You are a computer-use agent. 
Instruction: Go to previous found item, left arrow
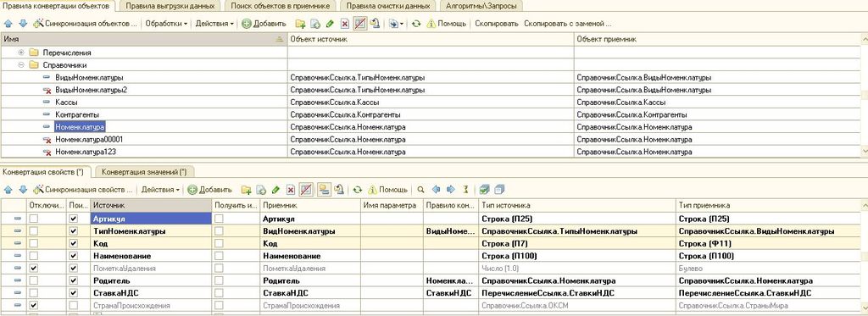click(437, 189)
